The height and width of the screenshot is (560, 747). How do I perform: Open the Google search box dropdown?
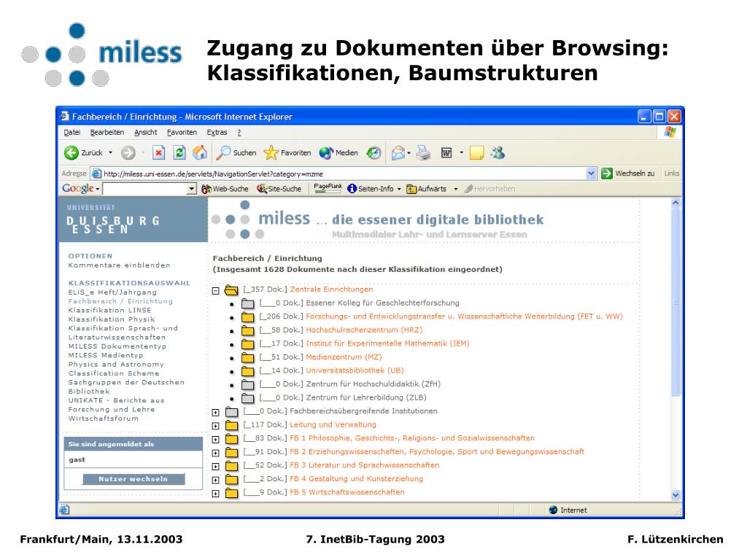tap(192, 189)
